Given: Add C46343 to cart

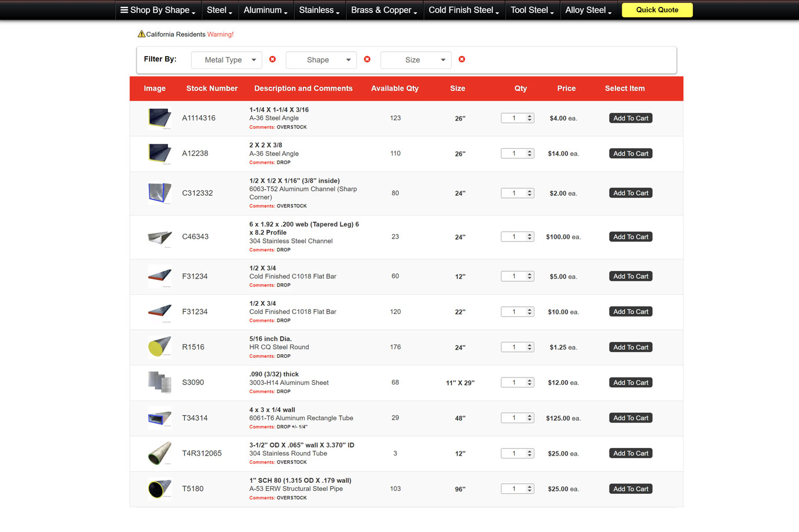Looking at the screenshot, I should [631, 237].
